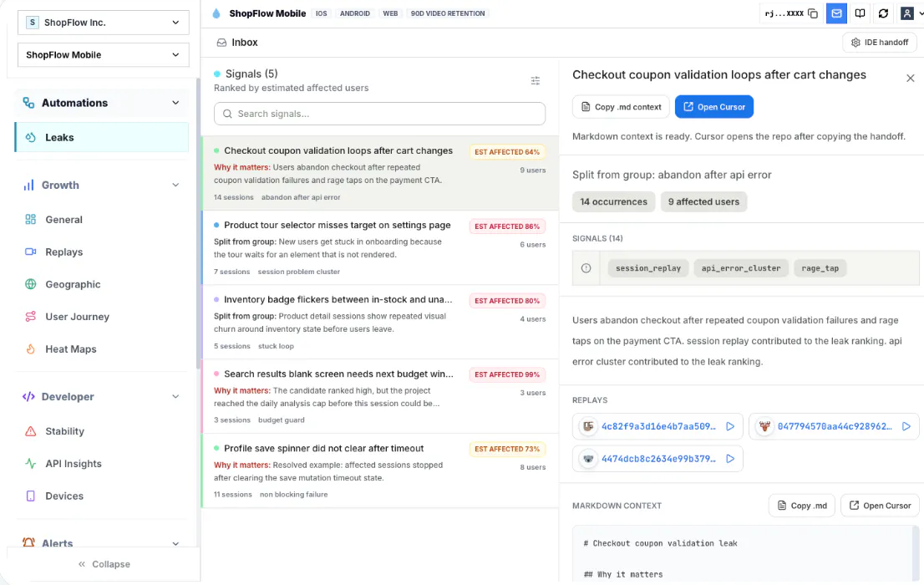
Task: Collapse the Automations section
Action: tap(175, 103)
